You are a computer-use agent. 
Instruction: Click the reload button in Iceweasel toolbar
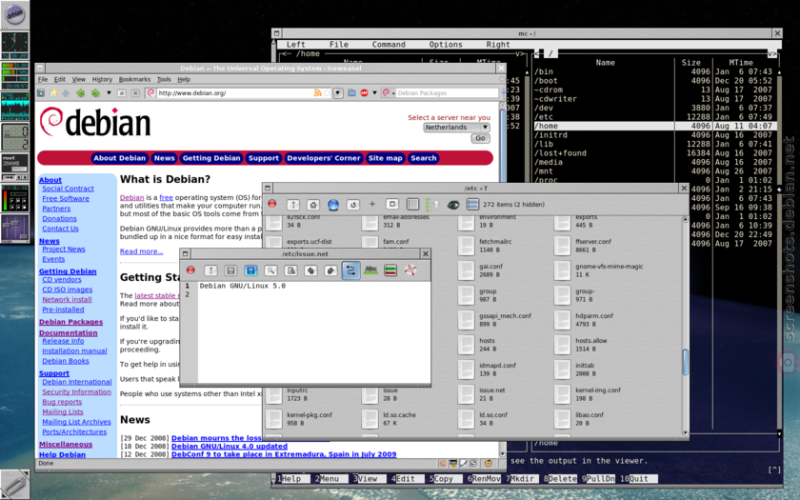[121, 93]
